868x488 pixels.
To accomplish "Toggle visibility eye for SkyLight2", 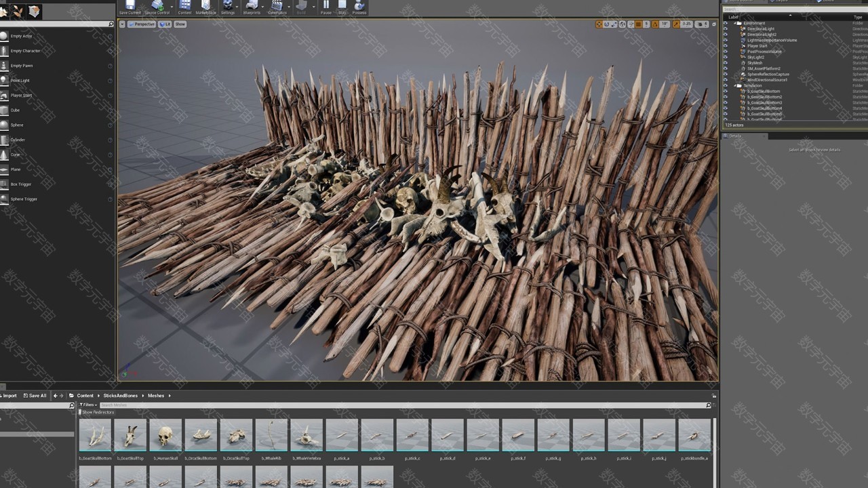I will click(x=725, y=57).
